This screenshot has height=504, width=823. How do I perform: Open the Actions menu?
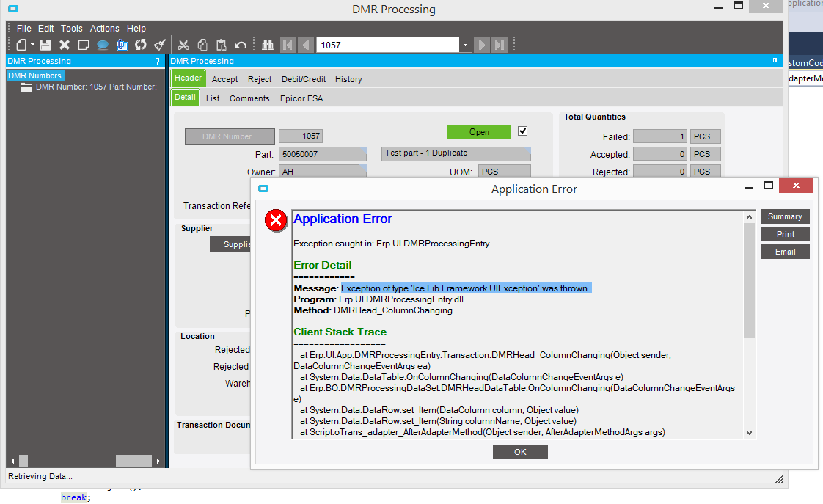tap(104, 29)
